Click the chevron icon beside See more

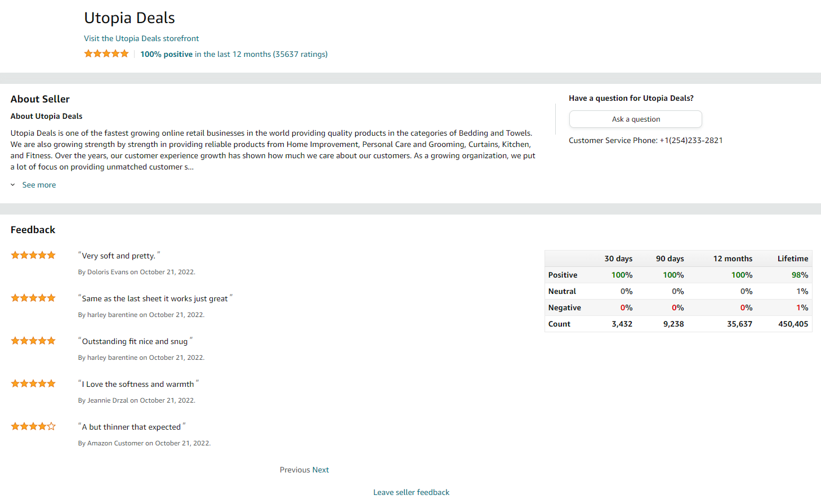(13, 185)
